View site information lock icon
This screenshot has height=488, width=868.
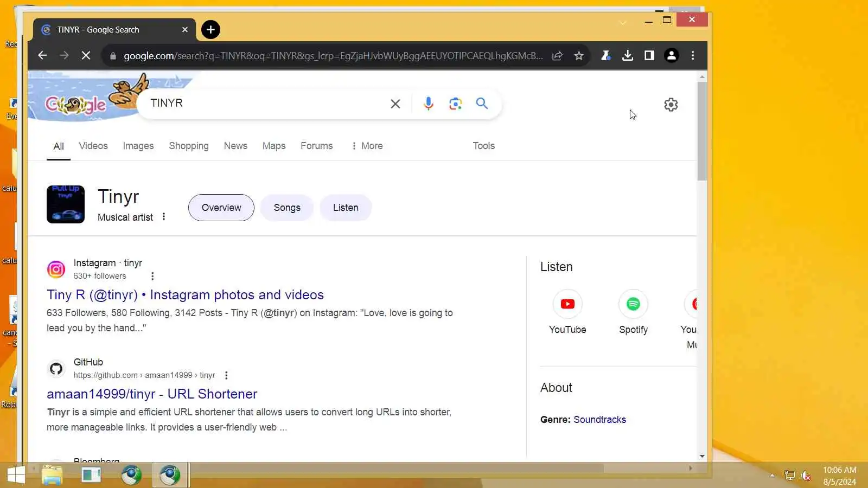(113, 56)
